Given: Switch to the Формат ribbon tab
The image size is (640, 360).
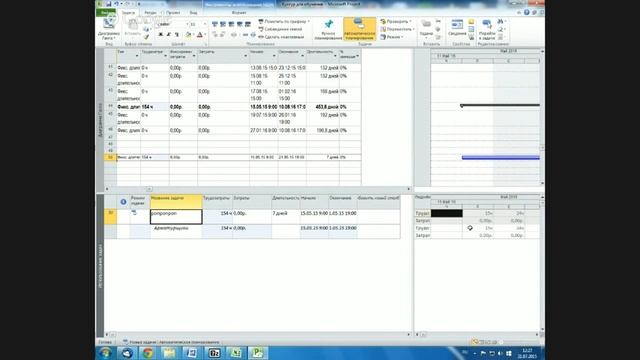Looking at the screenshot, I should [x=239, y=13].
